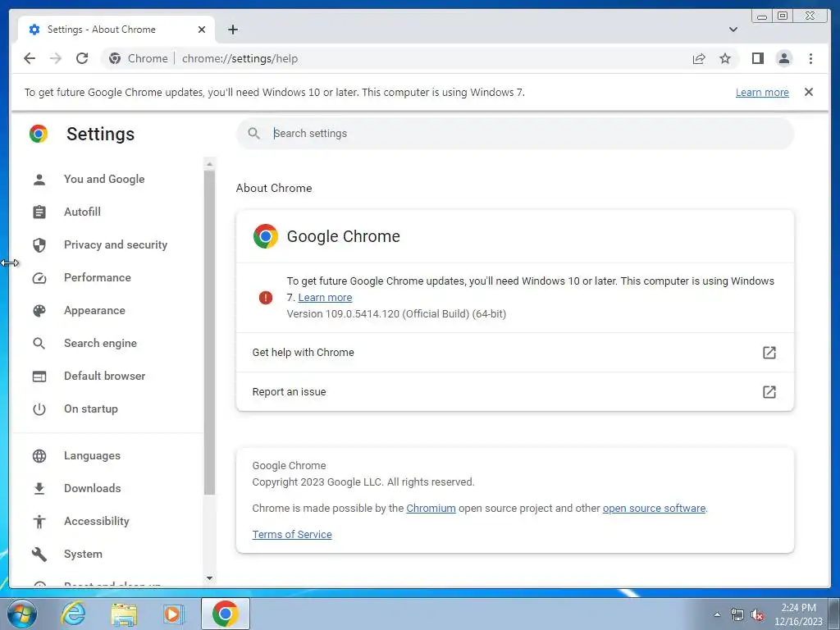Open Windows Media Player from taskbar
Screen dimensions: 840x630
pos(173,614)
